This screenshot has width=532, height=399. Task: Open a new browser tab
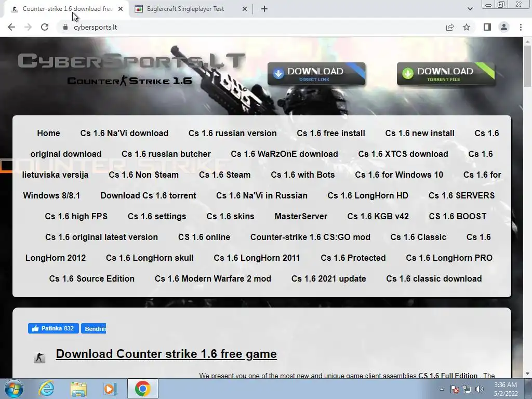[264, 9]
